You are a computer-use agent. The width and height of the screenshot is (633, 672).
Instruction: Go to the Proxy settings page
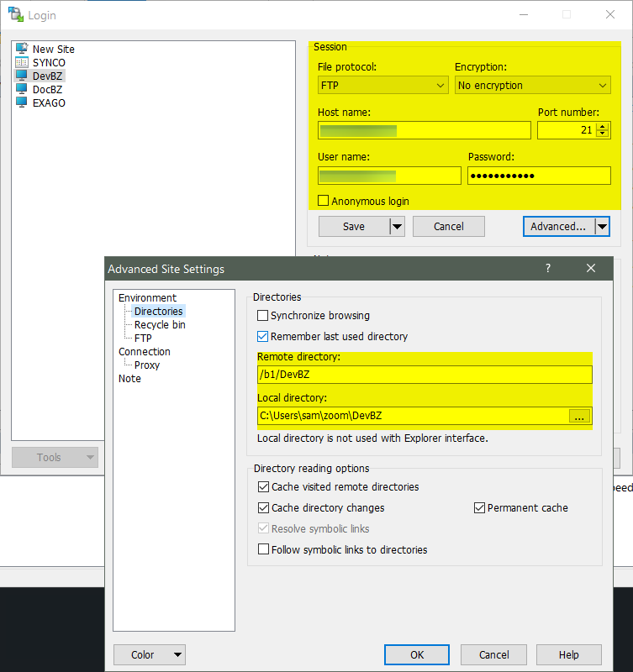(146, 365)
